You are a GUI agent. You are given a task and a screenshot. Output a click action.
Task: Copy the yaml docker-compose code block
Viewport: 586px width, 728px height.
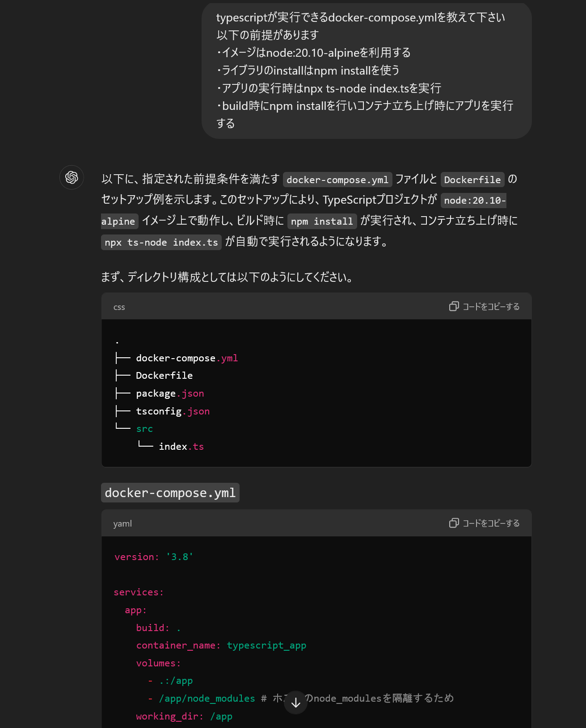pyautogui.click(x=484, y=523)
